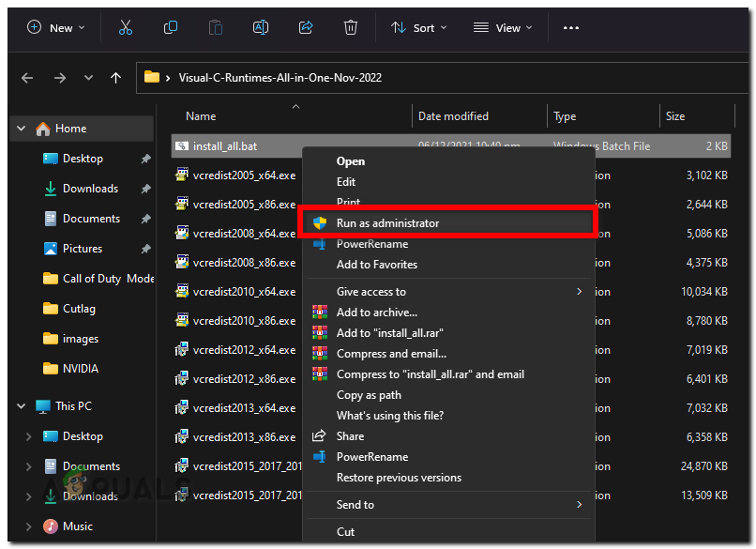Copy the file with the Copy toolbar icon
Viewport: 756px width, 549px height.
coord(171,28)
